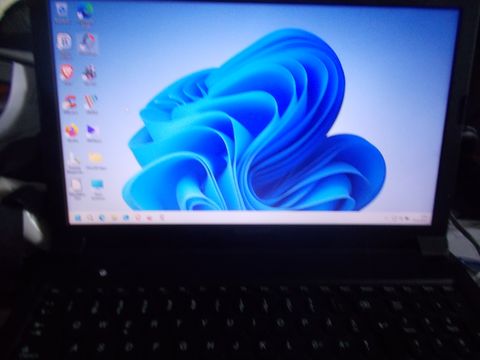
Task: Select the dark multicolored desktop icon
Action: click(x=89, y=74)
